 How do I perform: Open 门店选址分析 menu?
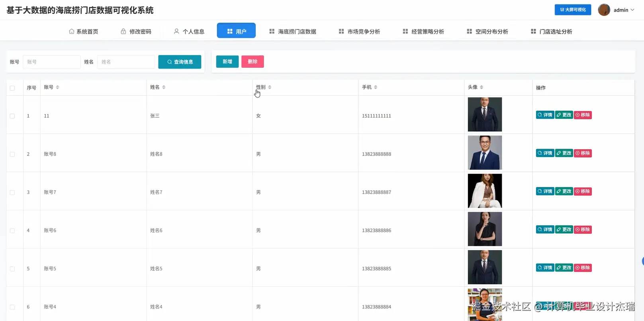(x=552, y=32)
